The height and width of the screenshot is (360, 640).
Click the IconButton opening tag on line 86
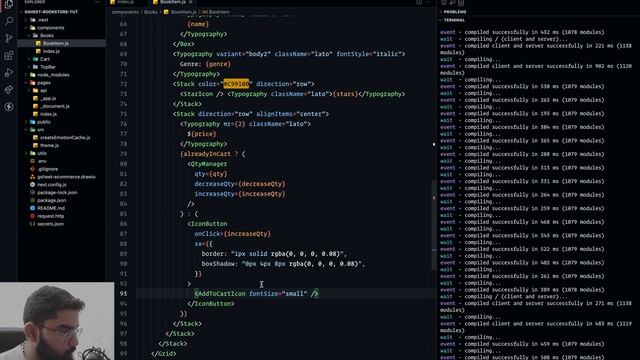(x=207, y=224)
